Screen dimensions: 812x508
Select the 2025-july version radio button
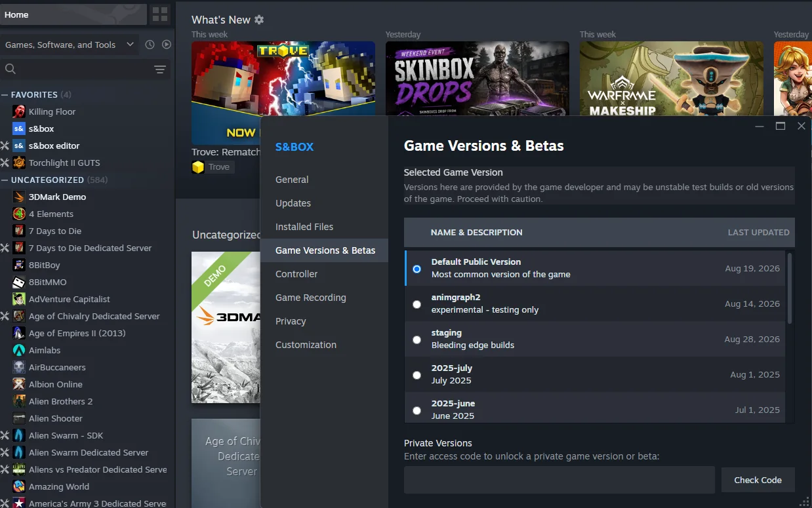(416, 375)
